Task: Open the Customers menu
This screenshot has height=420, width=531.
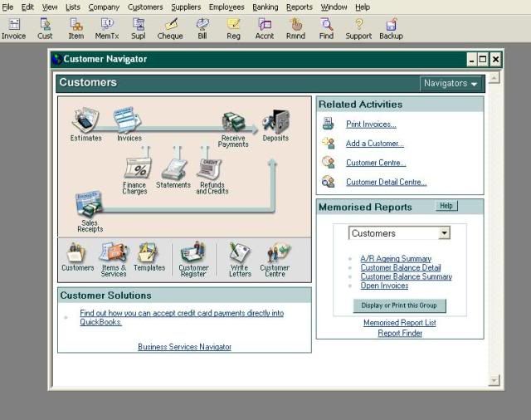Action: [x=145, y=7]
